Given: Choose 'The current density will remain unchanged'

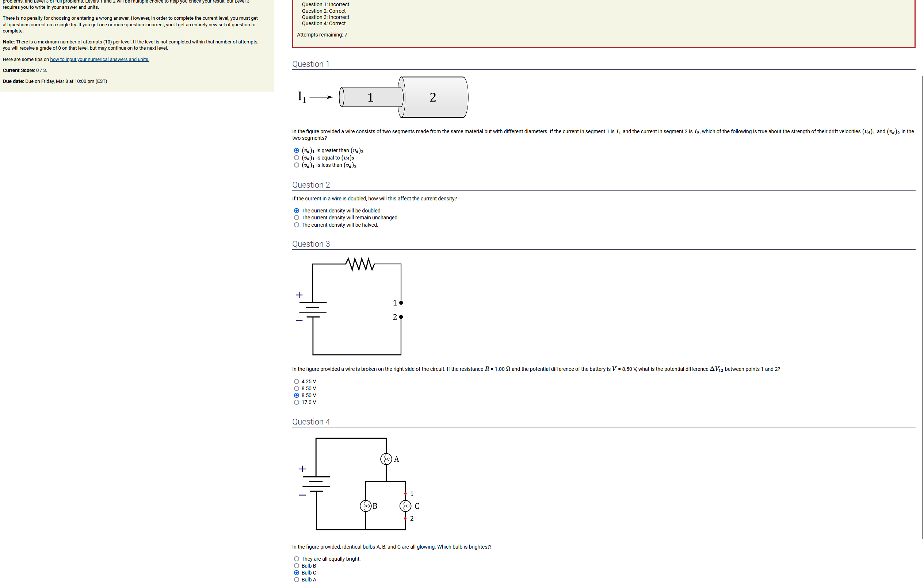Looking at the screenshot, I should [x=296, y=218].
